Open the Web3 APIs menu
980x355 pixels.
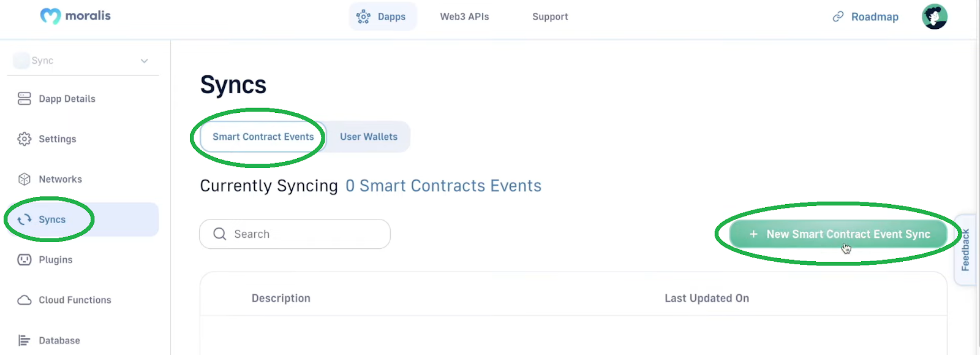(x=464, y=17)
